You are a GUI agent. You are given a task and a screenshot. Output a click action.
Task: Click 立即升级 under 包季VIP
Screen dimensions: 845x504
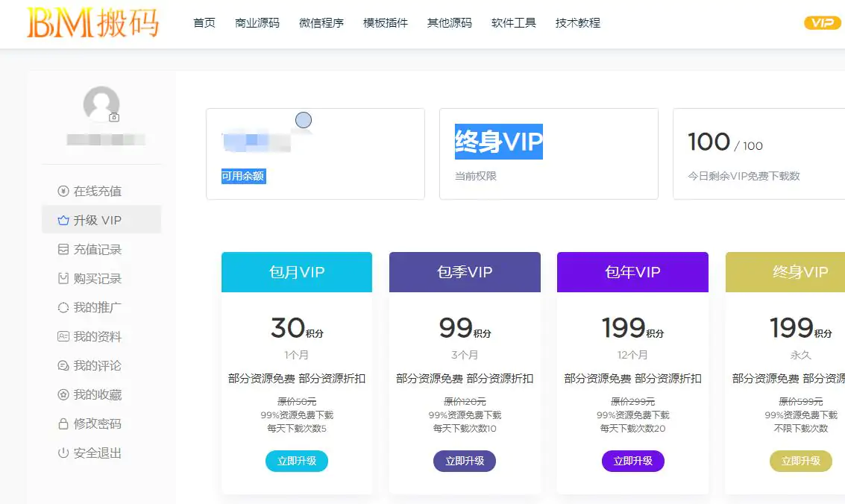click(465, 461)
